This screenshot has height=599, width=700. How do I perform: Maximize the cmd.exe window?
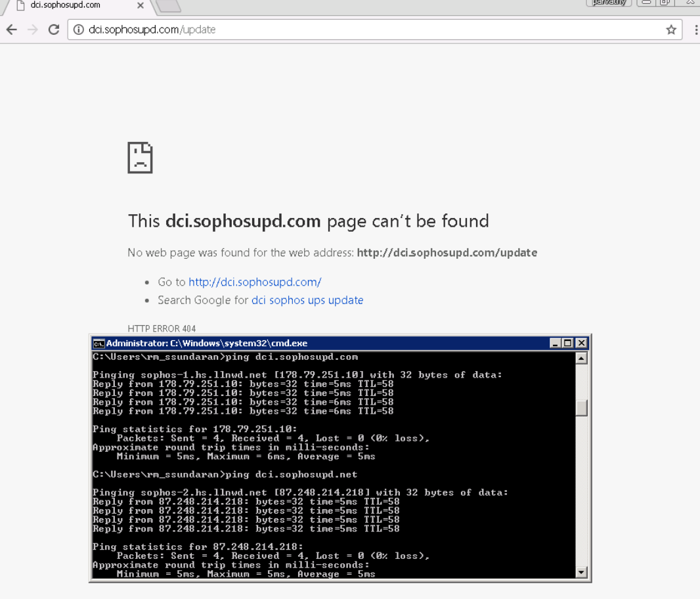click(x=567, y=343)
